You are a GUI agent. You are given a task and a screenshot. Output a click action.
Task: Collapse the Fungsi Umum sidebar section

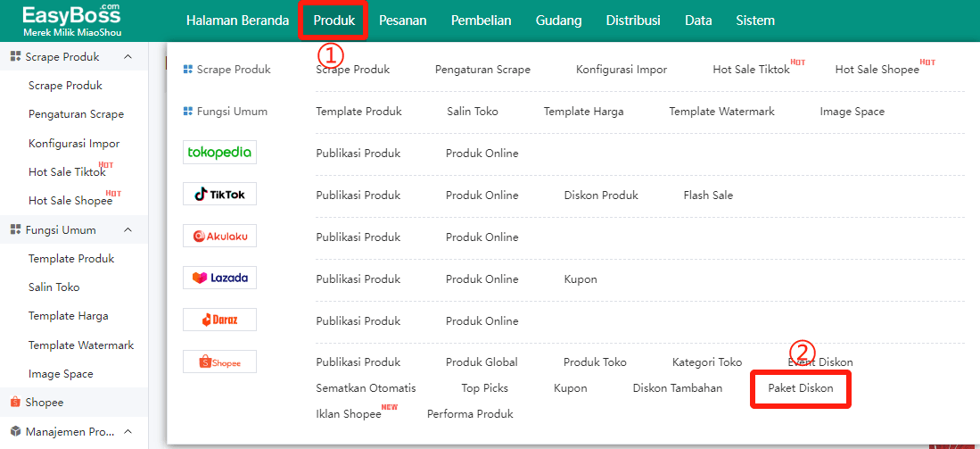[x=128, y=229]
